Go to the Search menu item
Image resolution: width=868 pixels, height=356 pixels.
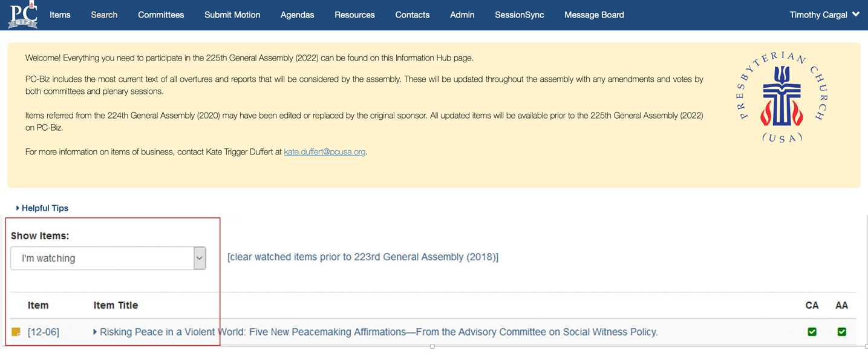[104, 15]
